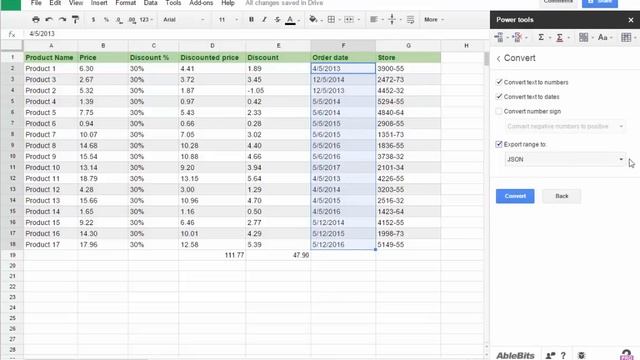The height and width of the screenshot is (360, 640).
Task: Open the font size 11 dropdown
Action: 228,20
